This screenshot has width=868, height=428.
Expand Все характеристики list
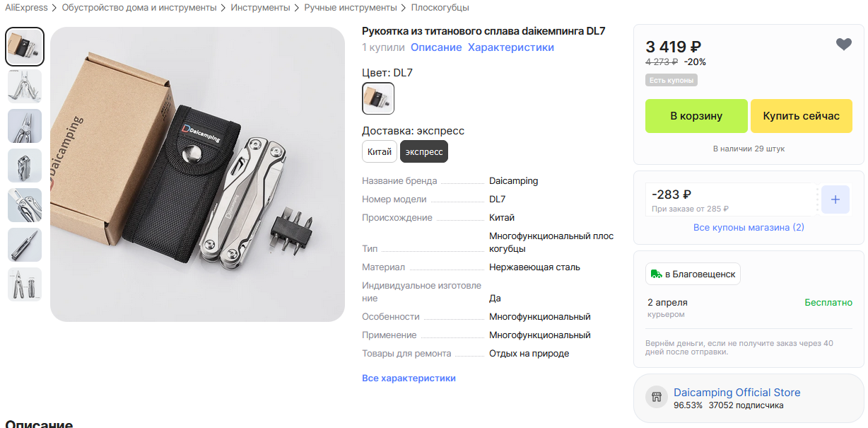point(409,378)
